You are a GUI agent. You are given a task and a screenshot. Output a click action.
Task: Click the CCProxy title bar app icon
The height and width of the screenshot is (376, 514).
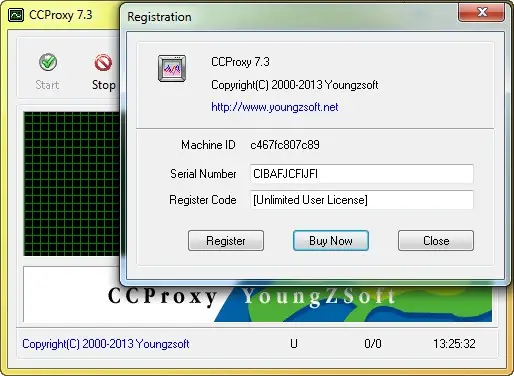tap(16, 15)
